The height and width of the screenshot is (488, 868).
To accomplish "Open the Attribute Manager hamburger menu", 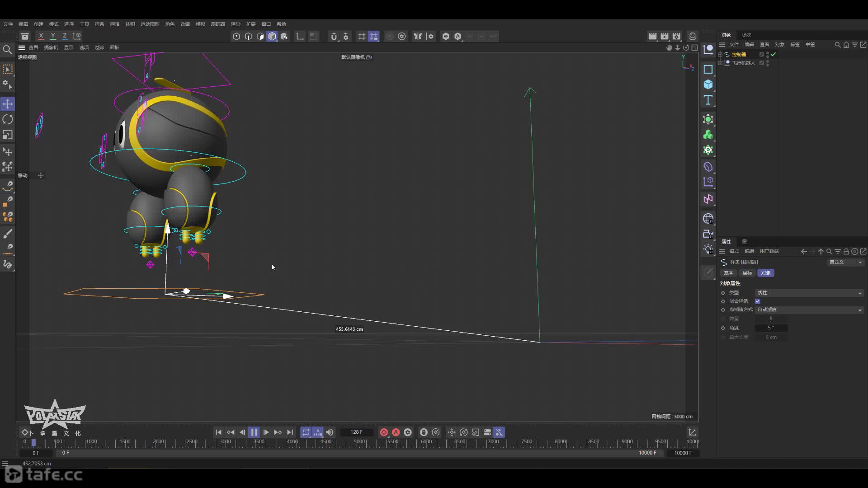I will tap(722, 252).
